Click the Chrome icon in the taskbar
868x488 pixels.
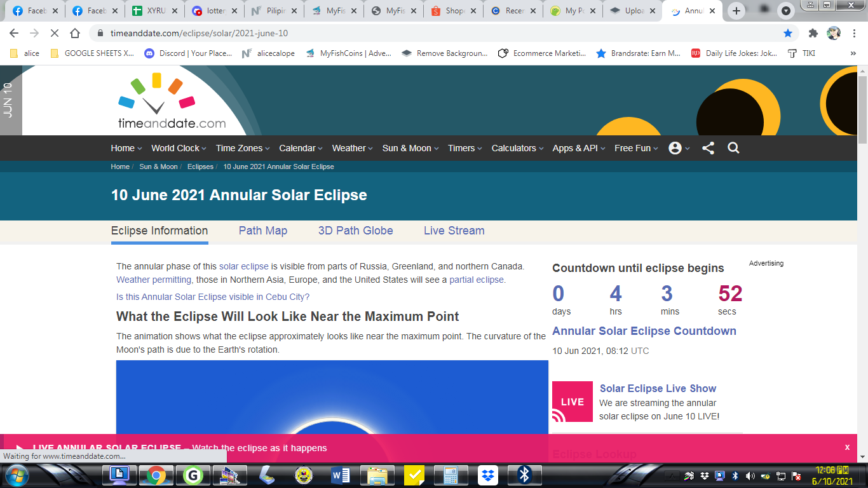[x=156, y=475]
